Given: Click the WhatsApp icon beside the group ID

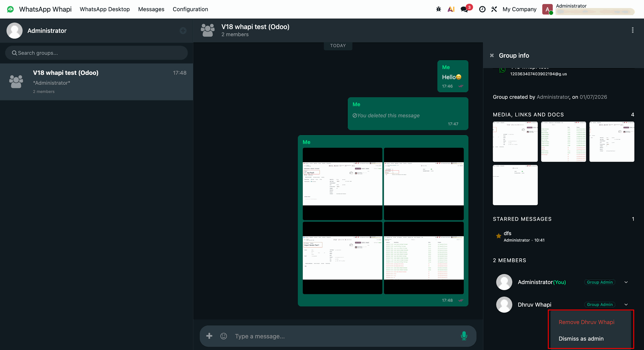Looking at the screenshot, I should [x=502, y=70].
